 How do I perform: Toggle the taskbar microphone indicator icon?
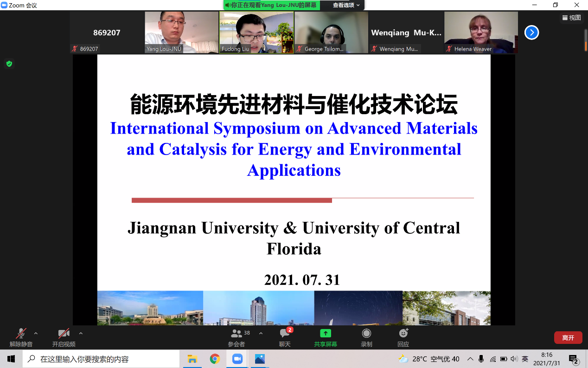(x=481, y=359)
